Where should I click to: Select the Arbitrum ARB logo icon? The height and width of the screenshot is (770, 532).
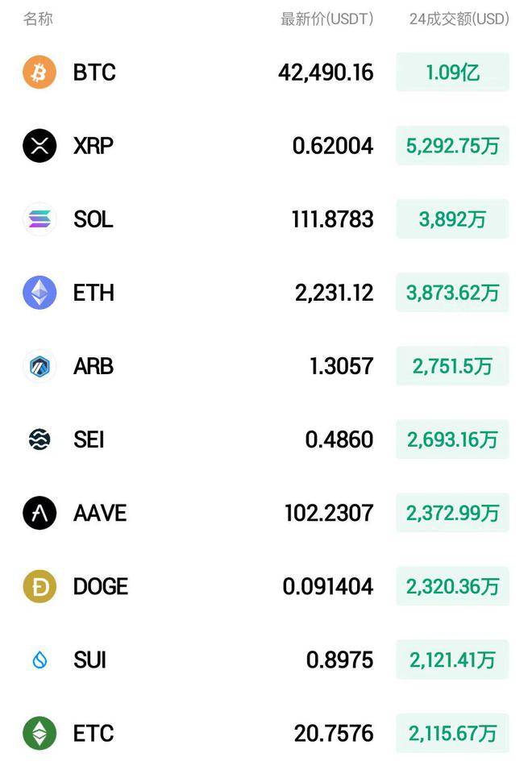[x=39, y=366]
